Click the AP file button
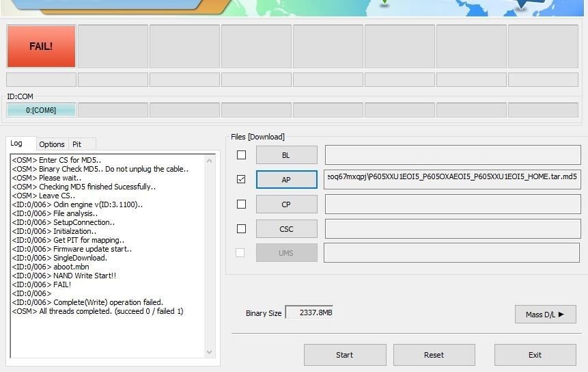The image size is (588, 372). coord(287,180)
